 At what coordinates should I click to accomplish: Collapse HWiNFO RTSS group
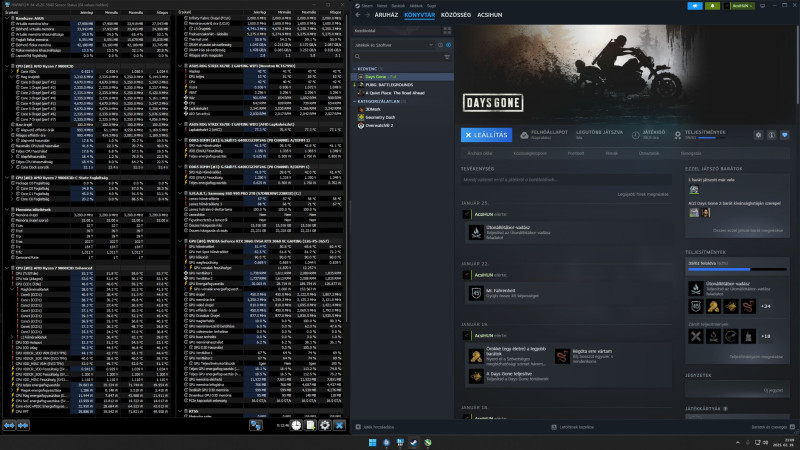[x=180, y=411]
